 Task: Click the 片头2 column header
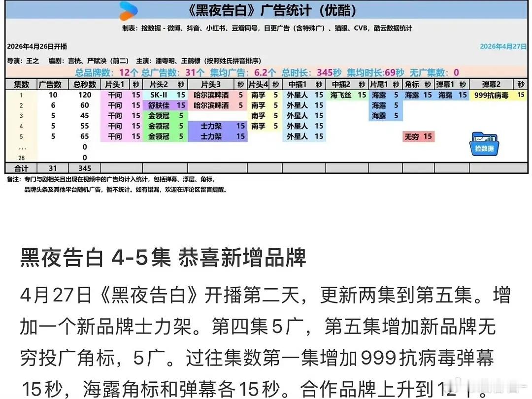pyautogui.click(x=159, y=84)
